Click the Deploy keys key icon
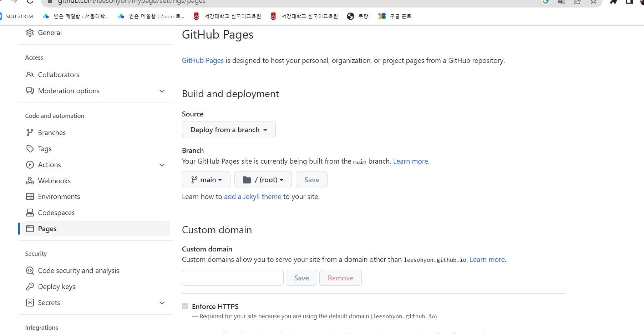The height and width of the screenshot is (334, 644). pos(30,286)
